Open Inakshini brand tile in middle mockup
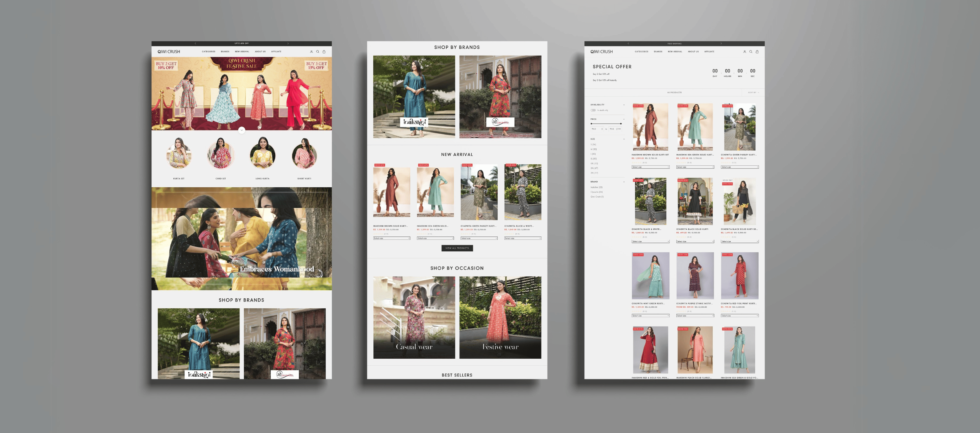The width and height of the screenshot is (980, 433). pos(414,97)
